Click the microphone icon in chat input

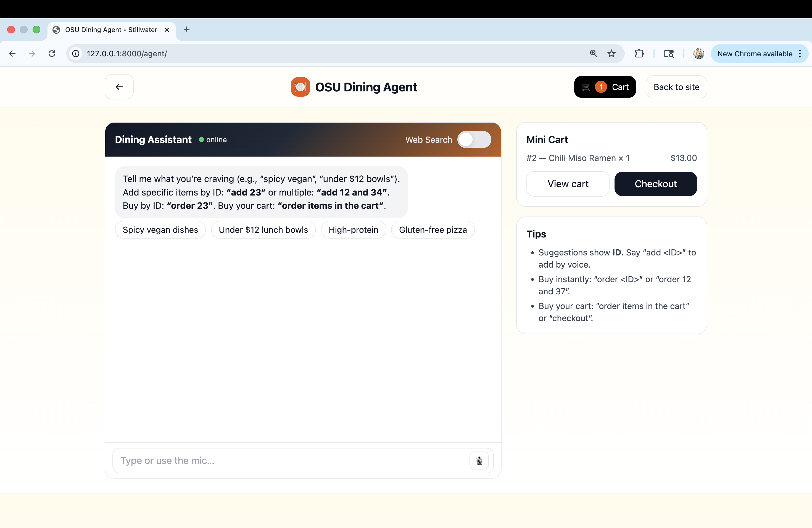tap(479, 460)
